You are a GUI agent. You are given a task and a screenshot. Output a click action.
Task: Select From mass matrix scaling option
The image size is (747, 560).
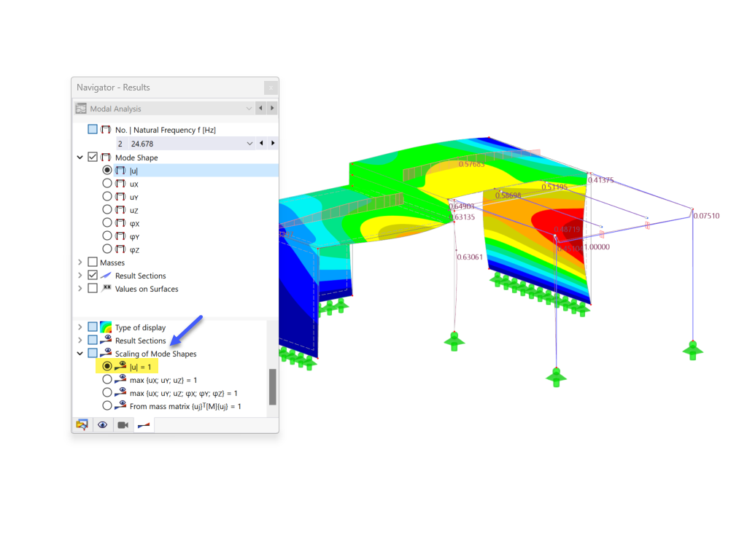(x=107, y=406)
